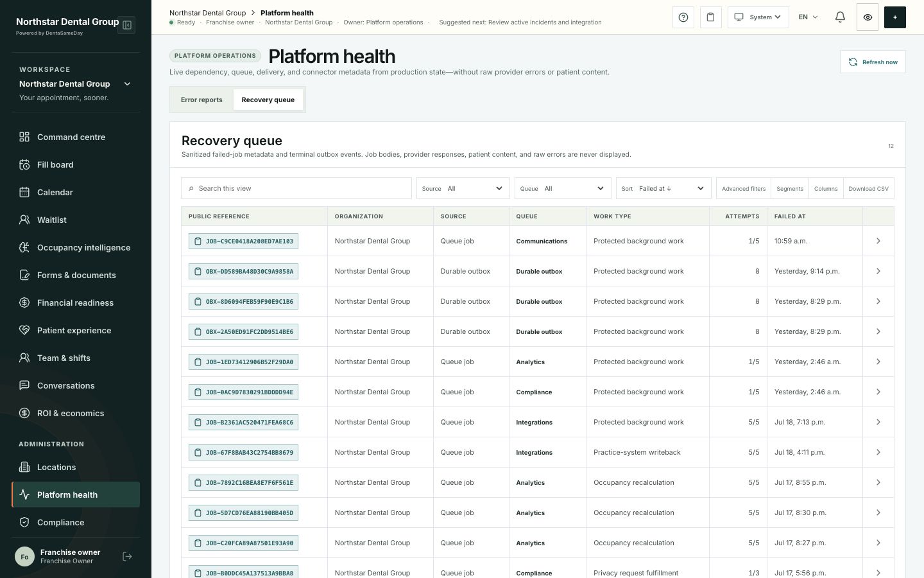924x578 pixels.
Task: Copy reference OBX-8D6094FEB59F90E9C1B6
Action: tap(243, 302)
